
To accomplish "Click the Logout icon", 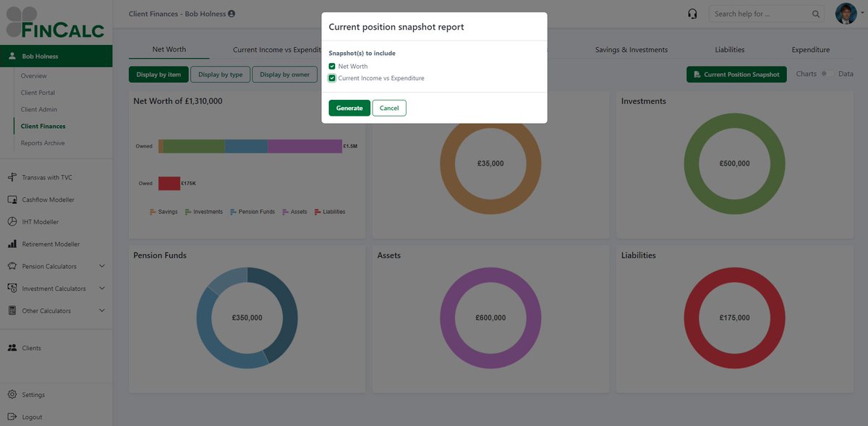I will point(13,417).
